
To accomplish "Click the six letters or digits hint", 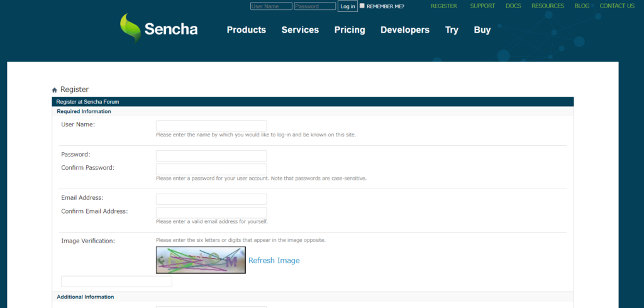I will click(x=241, y=240).
